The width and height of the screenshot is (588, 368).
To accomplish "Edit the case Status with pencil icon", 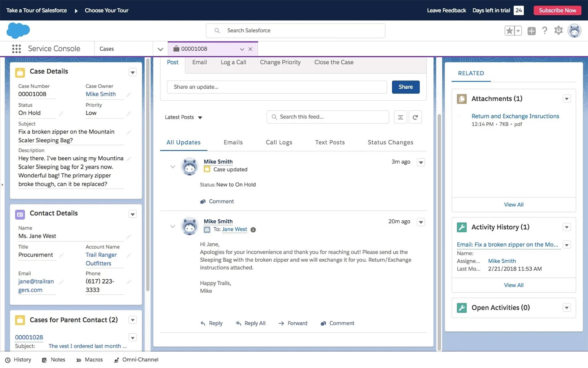I will [61, 114].
